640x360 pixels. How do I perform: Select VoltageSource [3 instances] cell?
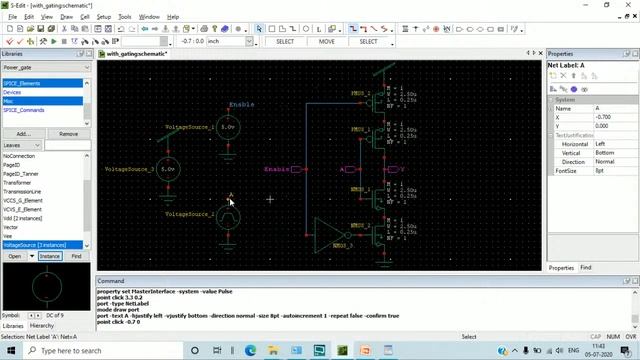point(42,245)
